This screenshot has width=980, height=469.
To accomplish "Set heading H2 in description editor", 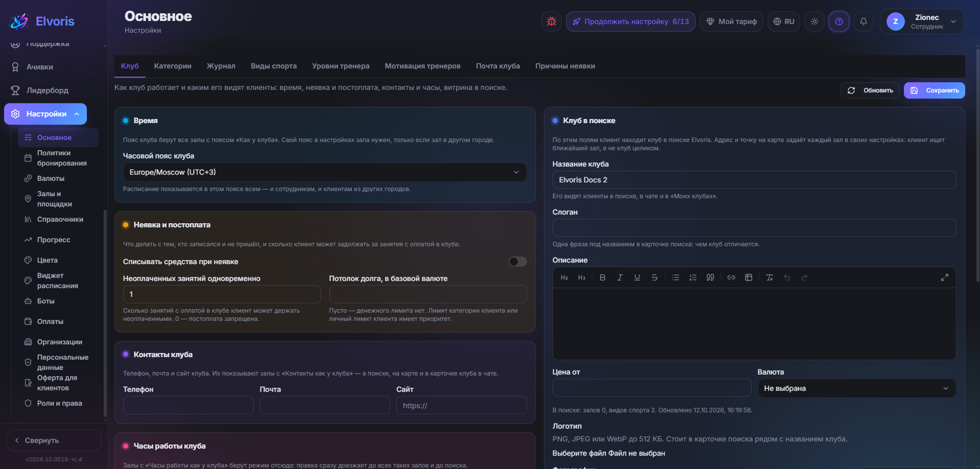I will click(564, 277).
